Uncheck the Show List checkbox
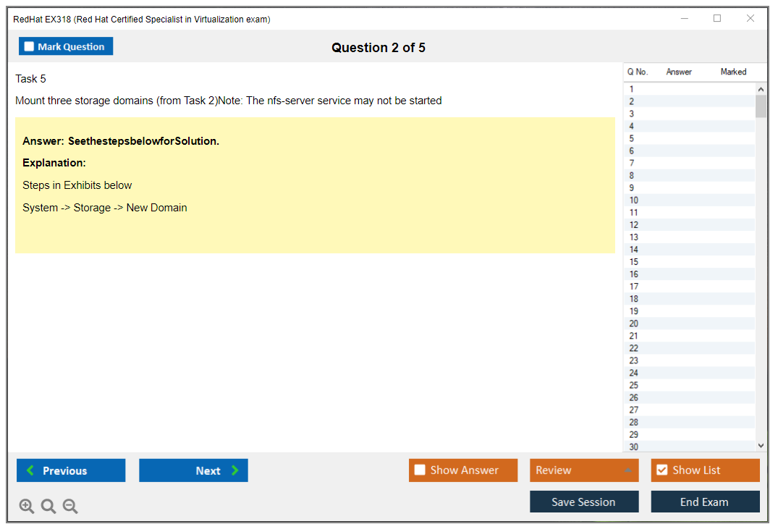The width and height of the screenshot is (778, 532). point(661,470)
